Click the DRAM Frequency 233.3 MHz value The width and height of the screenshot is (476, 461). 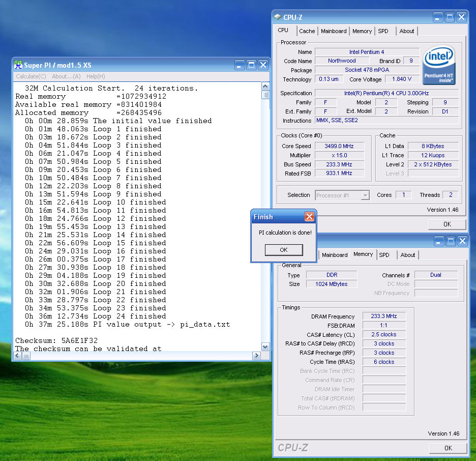click(384, 316)
